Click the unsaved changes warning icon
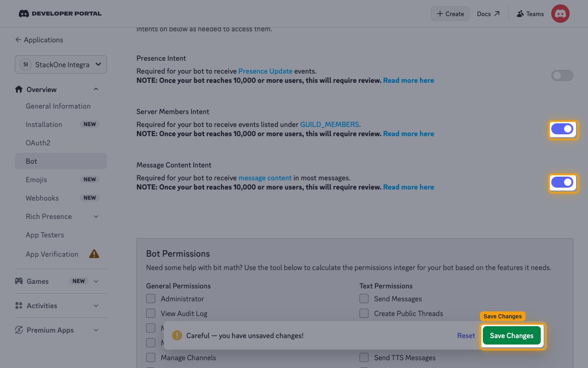 tap(176, 335)
